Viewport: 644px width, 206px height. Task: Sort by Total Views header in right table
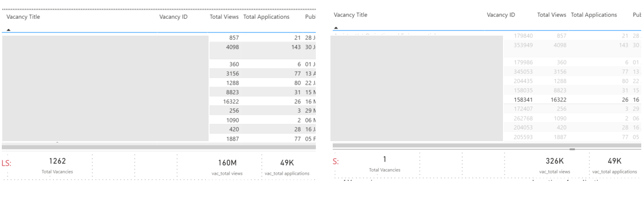[x=551, y=15]
